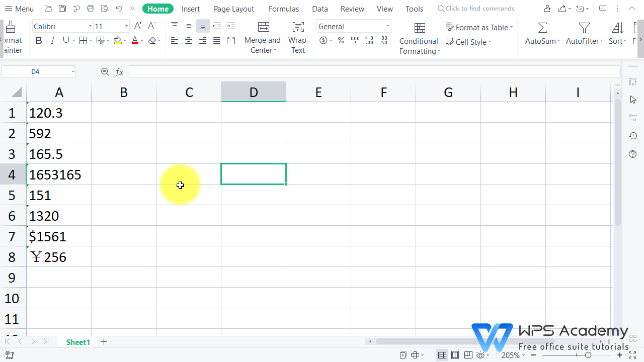This screenshot has width=644, height=362.
Task: Expand the currency symbol dropdown arrow
Action: point(331,41)
